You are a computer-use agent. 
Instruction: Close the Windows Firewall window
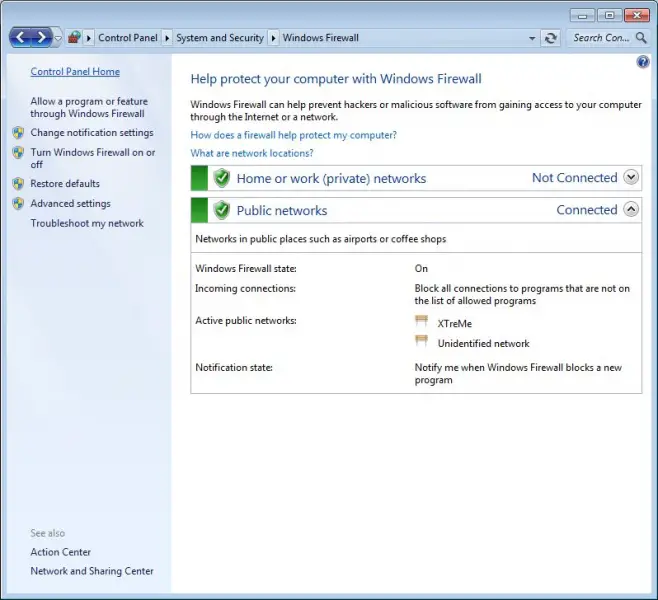pyautogui.click(x=637, y=16)
